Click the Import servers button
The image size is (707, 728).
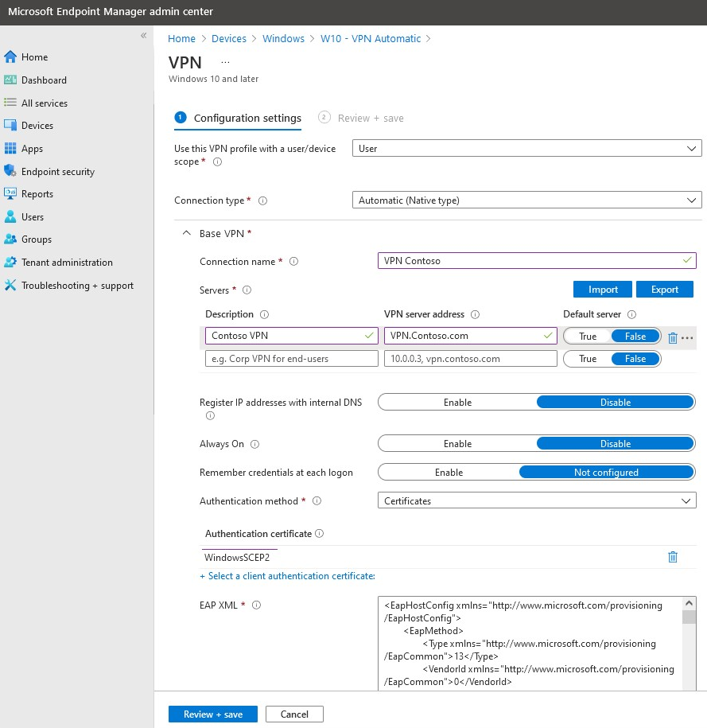pyautogui.click(x=603, y=290)
